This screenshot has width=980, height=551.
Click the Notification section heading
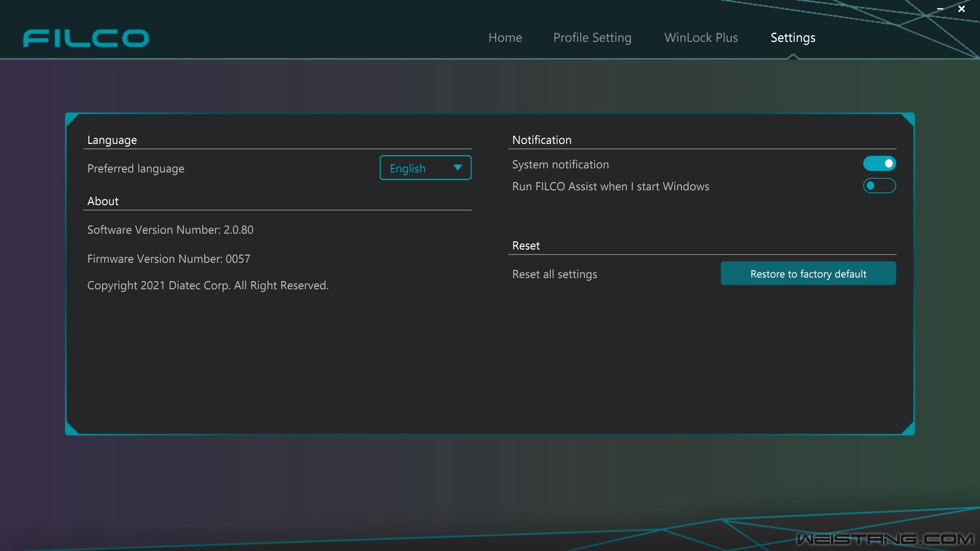point(542,140)
